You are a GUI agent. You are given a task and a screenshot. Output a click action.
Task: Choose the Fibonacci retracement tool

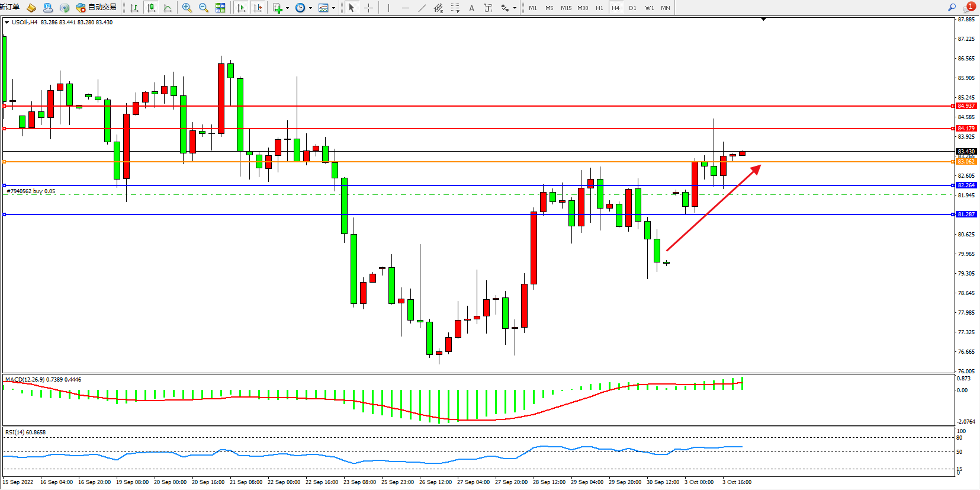coord(455,8)
